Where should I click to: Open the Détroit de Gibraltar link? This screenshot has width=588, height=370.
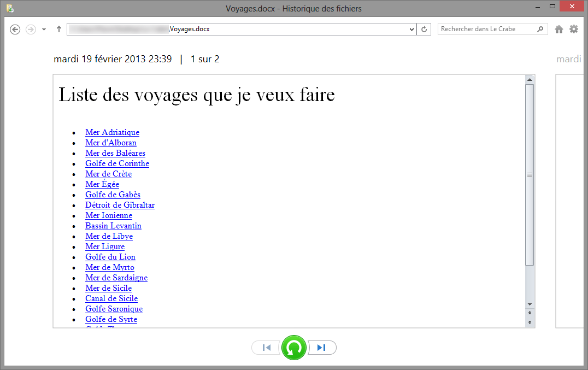click(x=120, y=205)
